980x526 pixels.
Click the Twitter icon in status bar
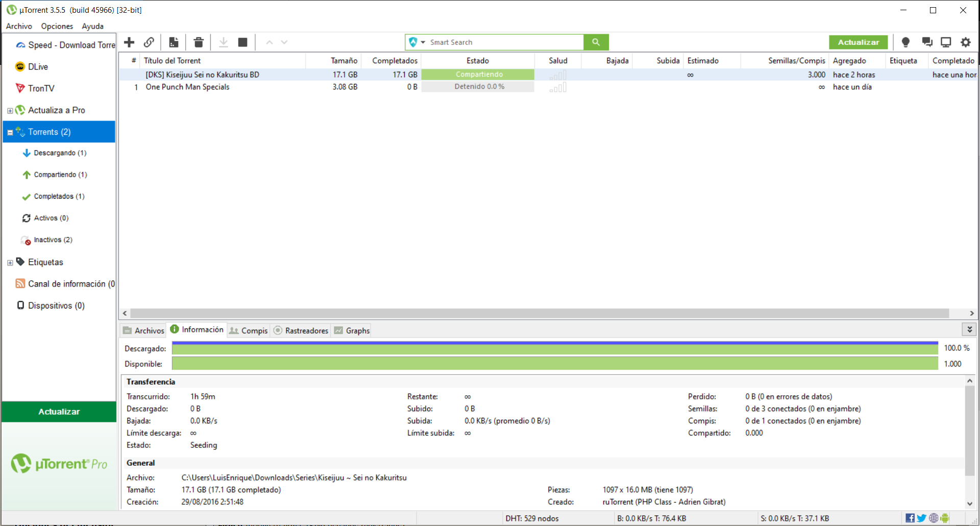click(921, 518)
